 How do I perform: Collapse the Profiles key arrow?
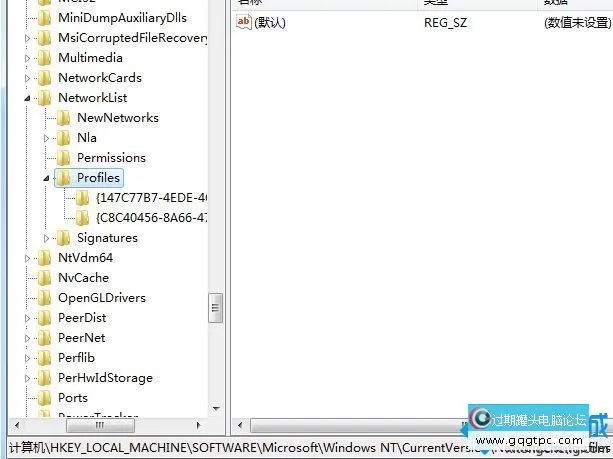47,179
